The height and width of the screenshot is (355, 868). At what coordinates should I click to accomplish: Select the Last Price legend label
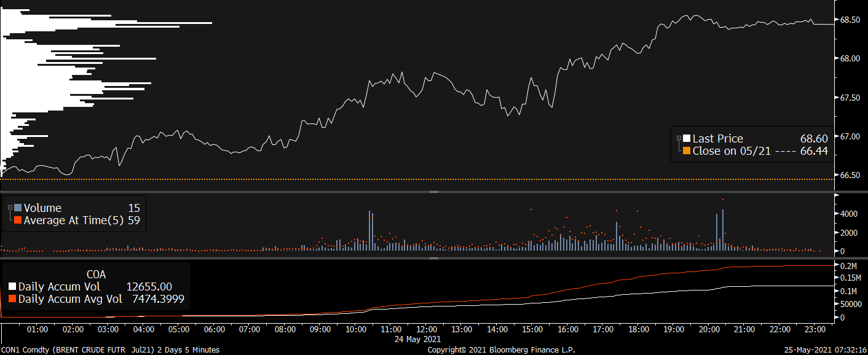pyautogui.click(x=718, y=139)
